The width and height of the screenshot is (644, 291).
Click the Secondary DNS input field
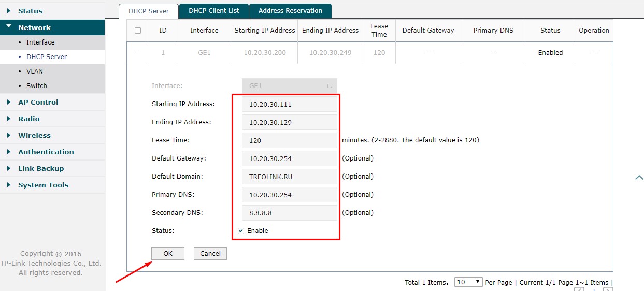coord(289,213)
